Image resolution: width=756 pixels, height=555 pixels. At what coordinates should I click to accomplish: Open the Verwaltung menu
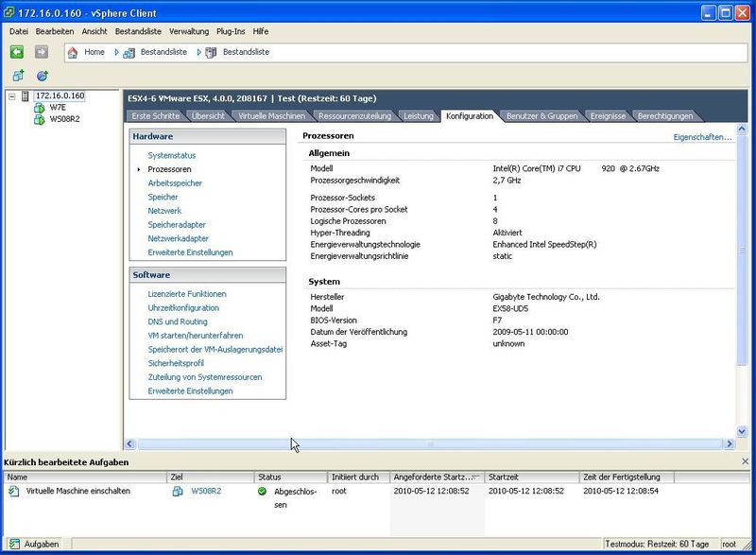(x=189, y=31)
